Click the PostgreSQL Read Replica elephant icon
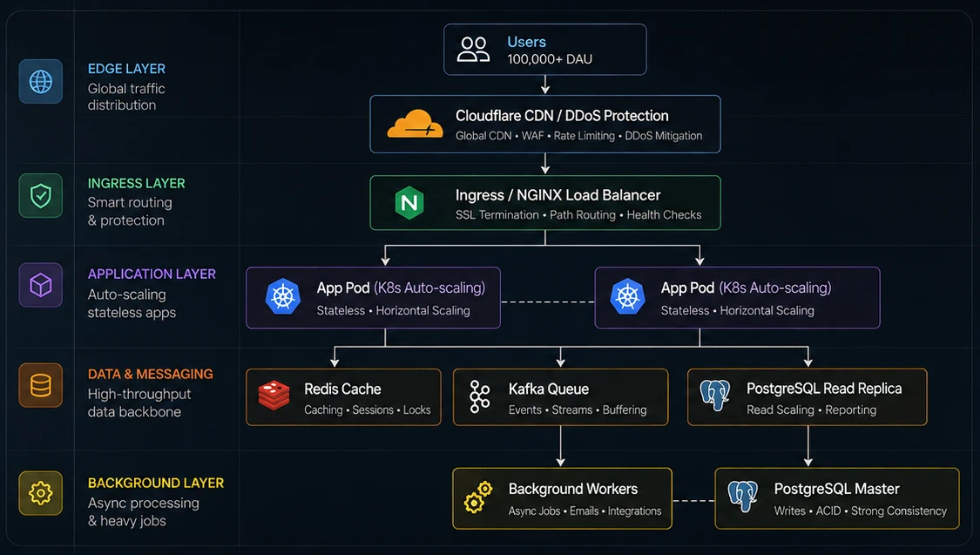This screenshot has width=980, height=555. 715,395
